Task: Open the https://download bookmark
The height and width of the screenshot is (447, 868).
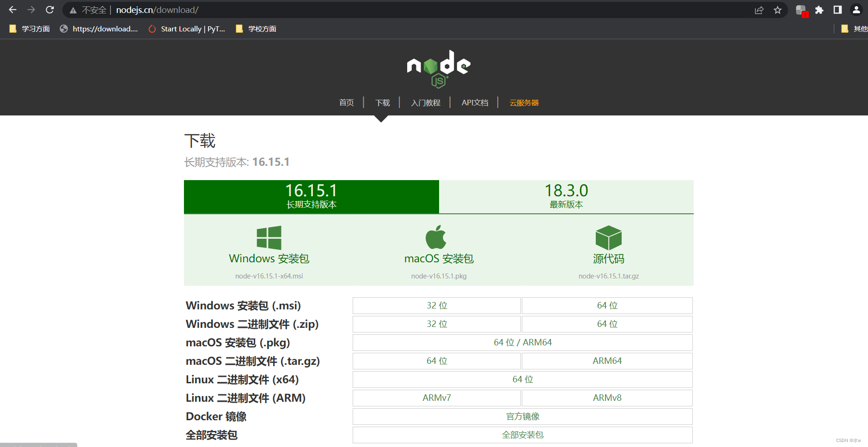Action: [99, 29]
